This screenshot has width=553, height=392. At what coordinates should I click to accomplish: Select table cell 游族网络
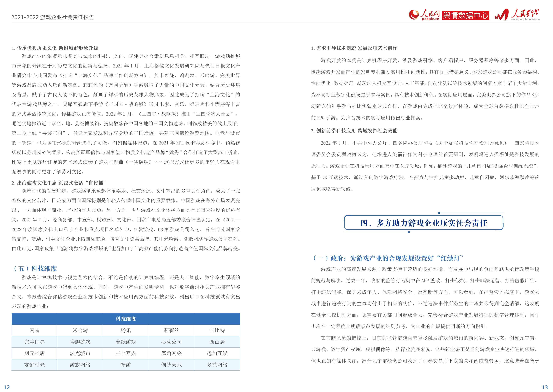80,365
